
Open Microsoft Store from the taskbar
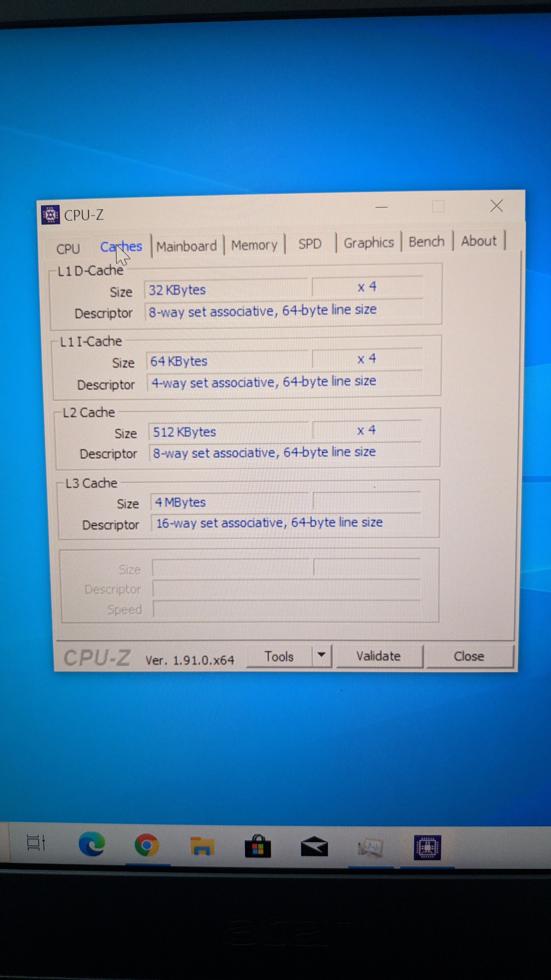(258, 846)
